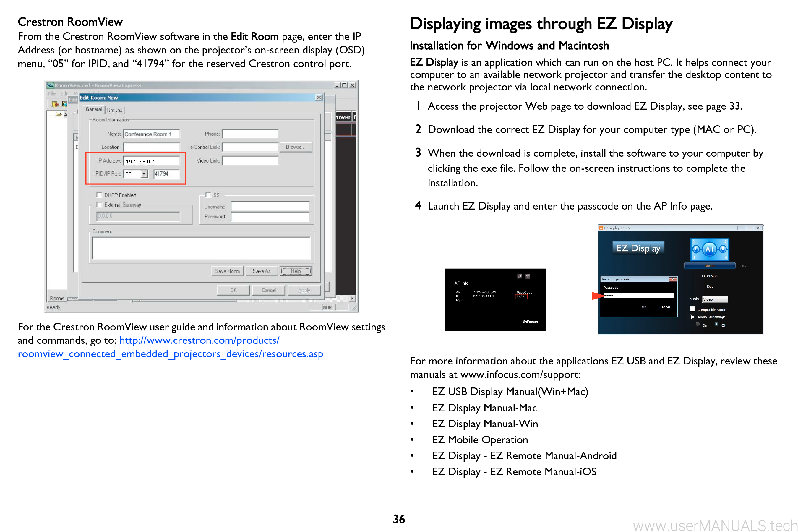Click the e-Control Link input field
Image resolution: width=798 pixels, height=532 pixels.
tap(250, 147)
